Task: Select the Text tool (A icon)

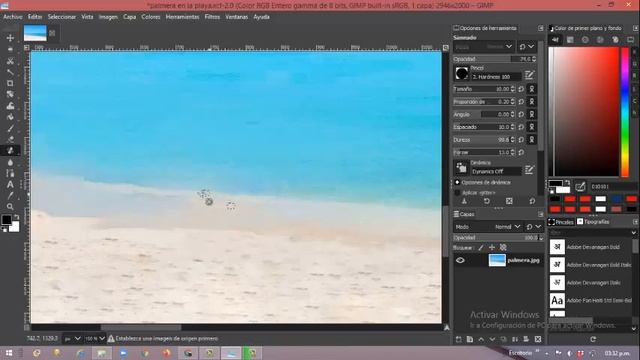Action: pos(10,184)
